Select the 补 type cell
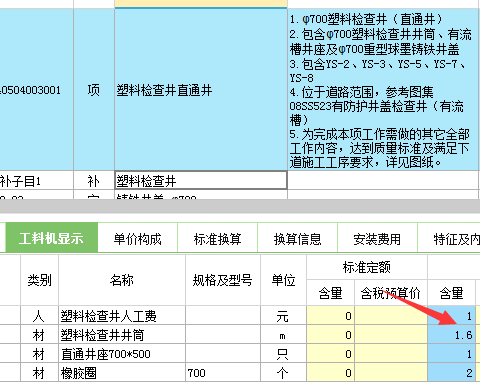The width and height of the screenshot is (480, 387). coord(94,181)
